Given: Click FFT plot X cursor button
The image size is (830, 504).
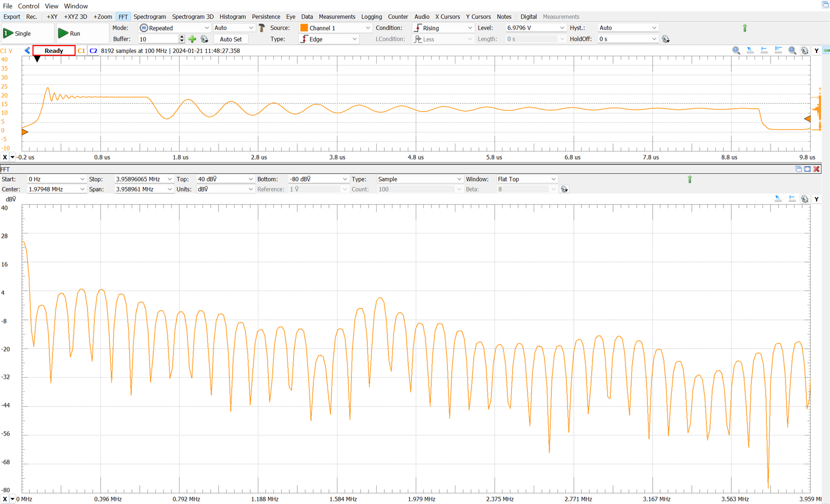Looking at the screenshot, I should coord(5,499).
